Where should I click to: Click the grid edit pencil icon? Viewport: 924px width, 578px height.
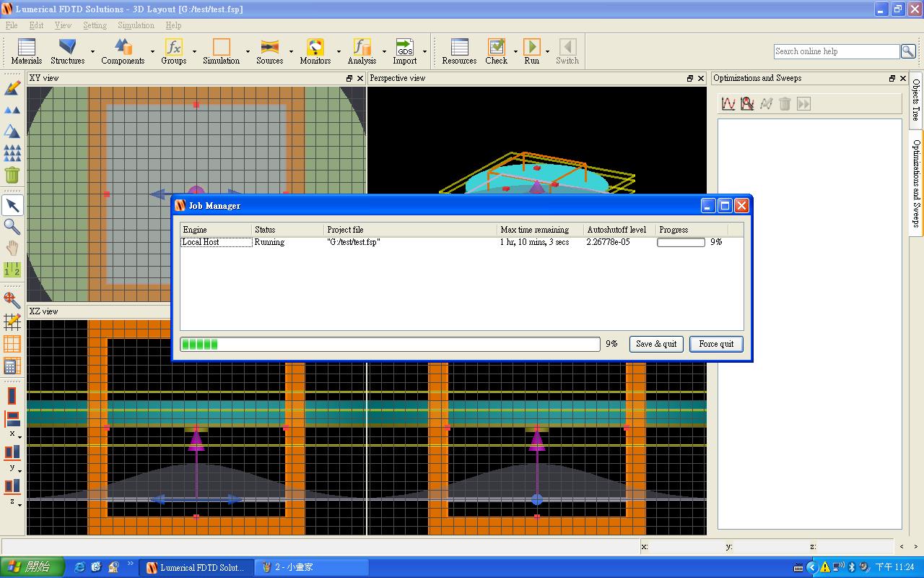[x=12, y=322]
